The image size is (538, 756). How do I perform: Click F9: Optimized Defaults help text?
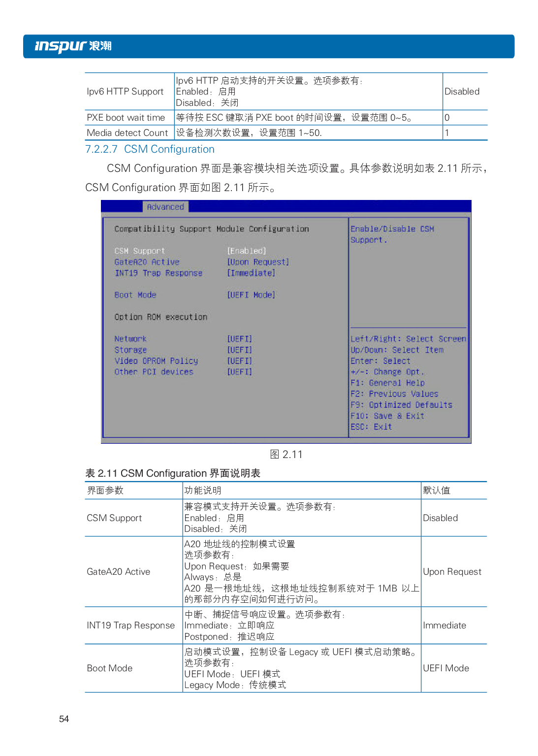(x=401, y=405)
